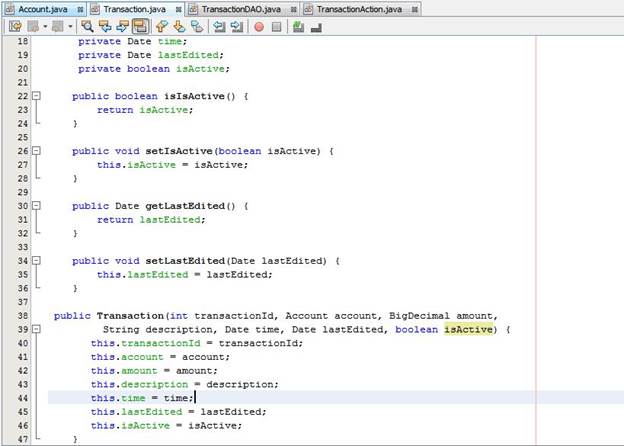
Task: Click the isIsActive method name
Action: click(194, 96)
